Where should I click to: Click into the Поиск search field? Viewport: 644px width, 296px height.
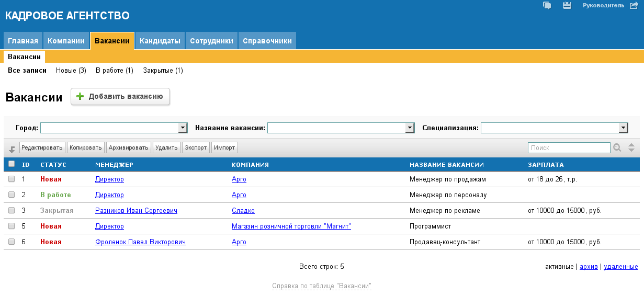[569, 148]
